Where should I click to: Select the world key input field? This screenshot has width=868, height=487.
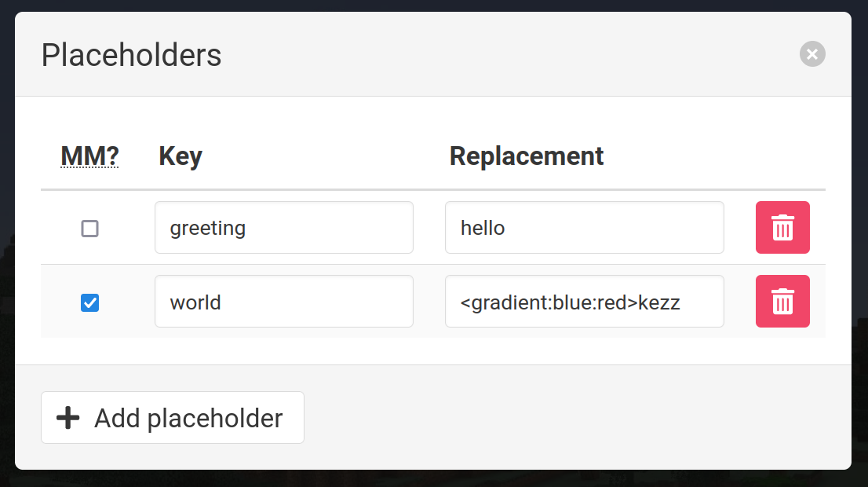(283, 301)
